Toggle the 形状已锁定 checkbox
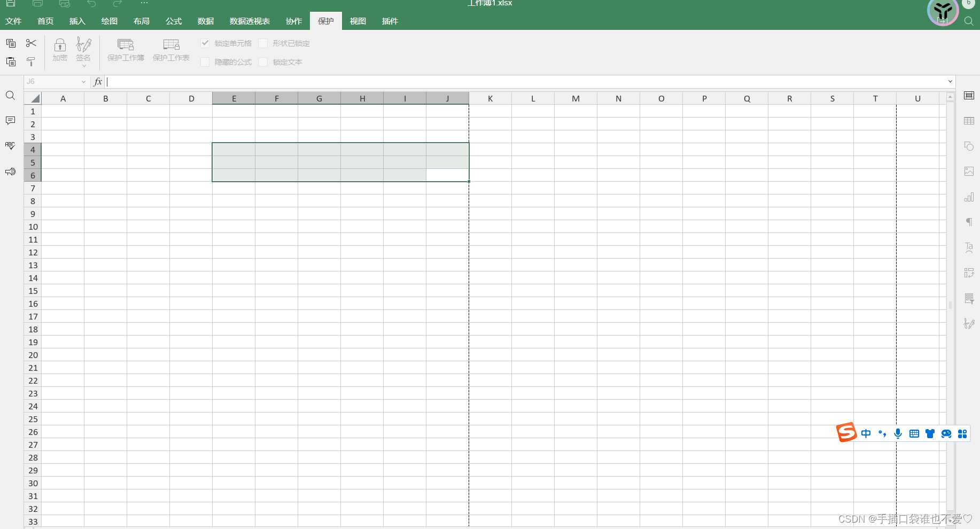 (263, 43)
